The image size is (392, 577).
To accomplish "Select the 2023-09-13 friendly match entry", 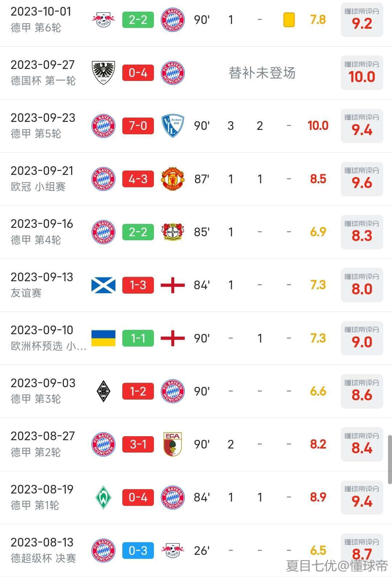I will pos(42,285).
